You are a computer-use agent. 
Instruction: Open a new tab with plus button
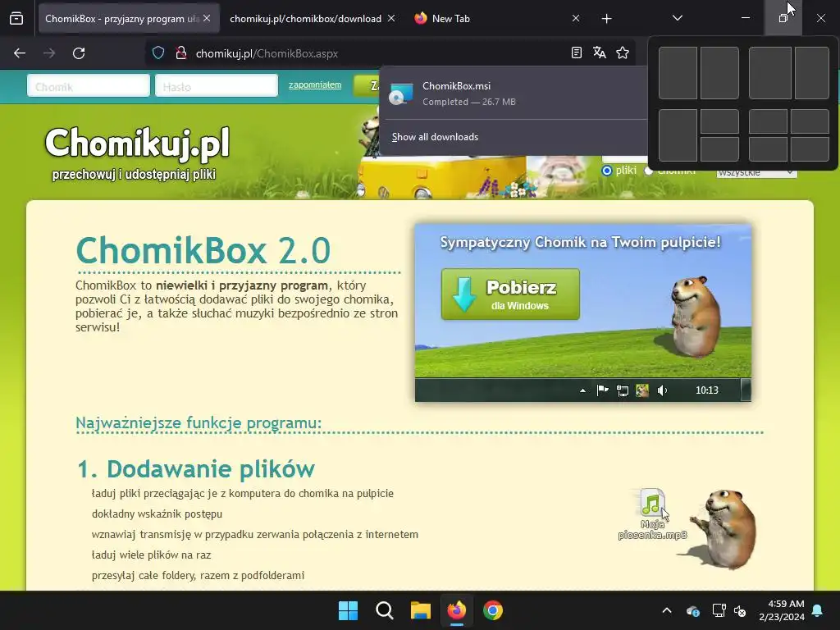click(606, 19)
